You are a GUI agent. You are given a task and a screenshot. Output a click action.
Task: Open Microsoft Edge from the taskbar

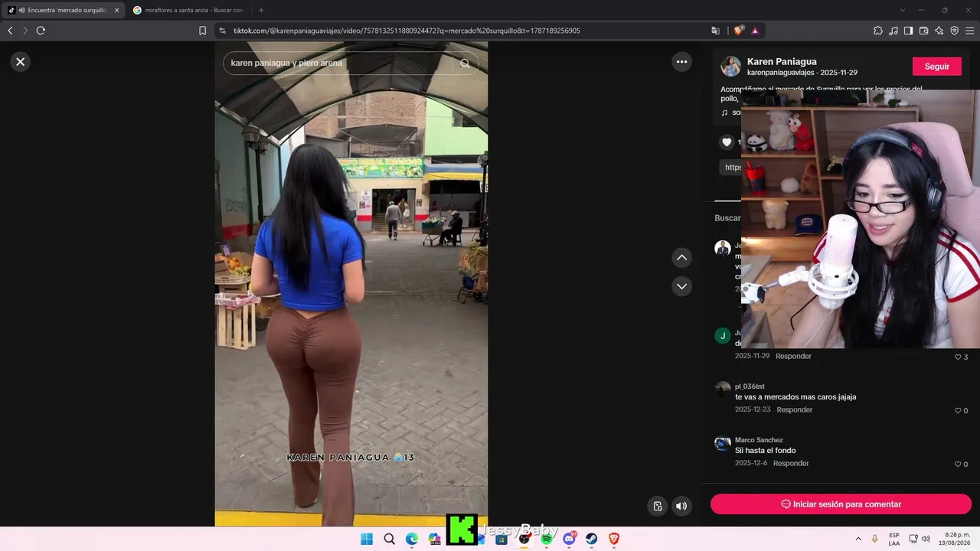412,539
